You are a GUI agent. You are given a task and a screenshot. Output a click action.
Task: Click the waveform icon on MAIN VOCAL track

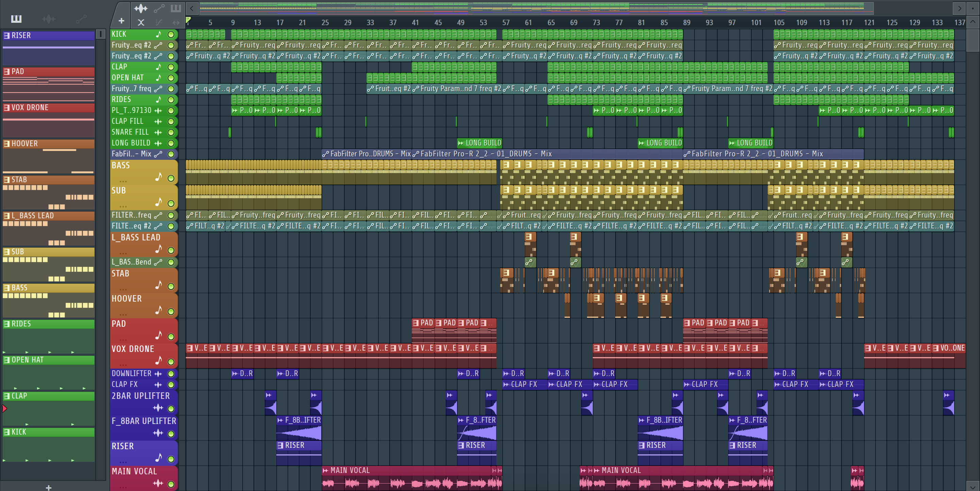tap(158, 483)
